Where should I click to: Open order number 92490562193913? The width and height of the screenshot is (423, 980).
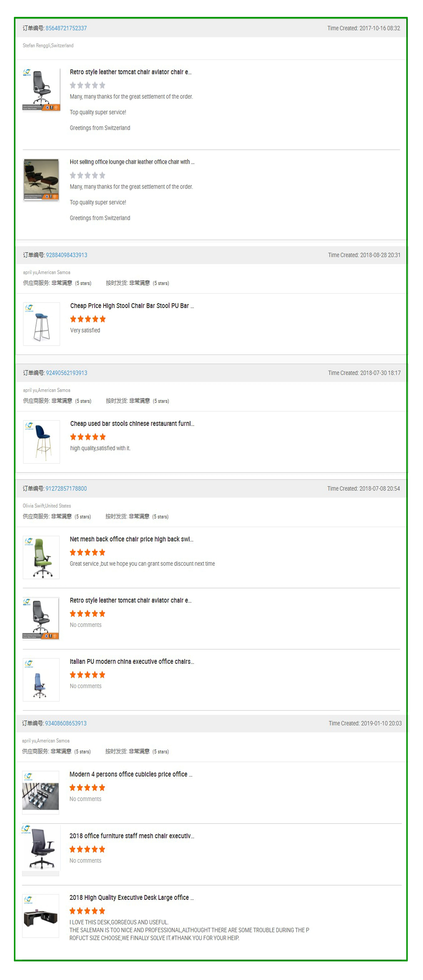click(66, 373)
